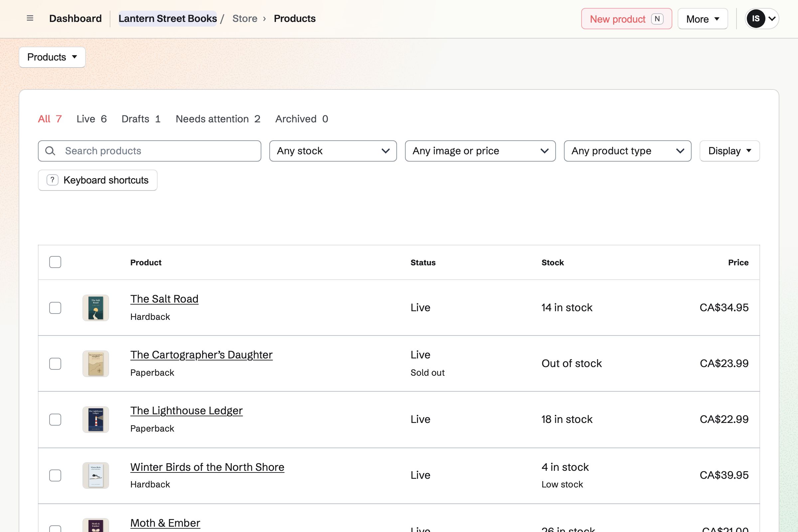
Task: Open the Any image or price filter
Action: 480,151
